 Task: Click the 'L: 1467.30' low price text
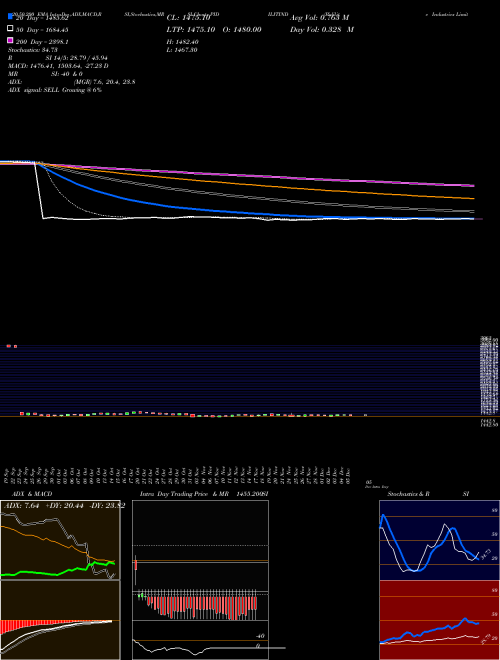pos(182,50)
